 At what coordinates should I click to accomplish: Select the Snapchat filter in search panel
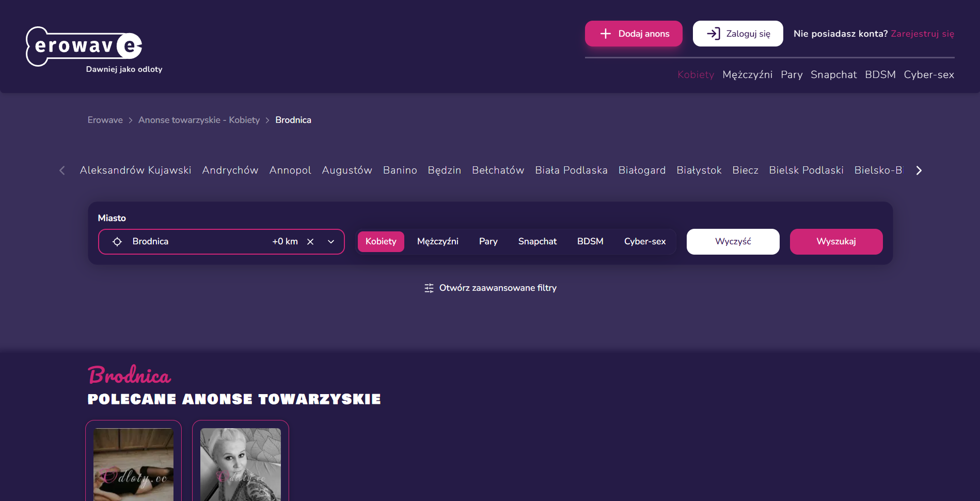pyautogui.click(x=538, y=242)
